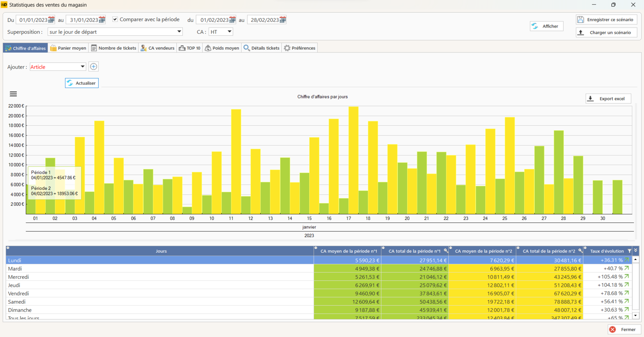Open the CA HT dropdown
644x337 pixels.
230,32
